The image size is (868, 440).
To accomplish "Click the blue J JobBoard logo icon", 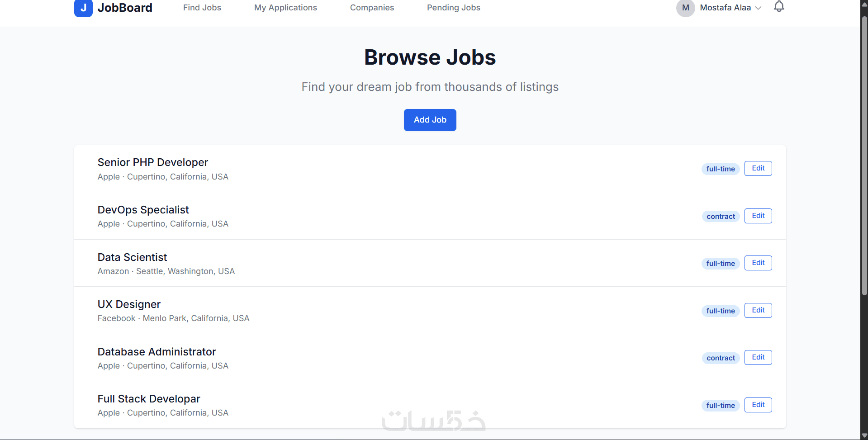I will [x=83, y=8].
